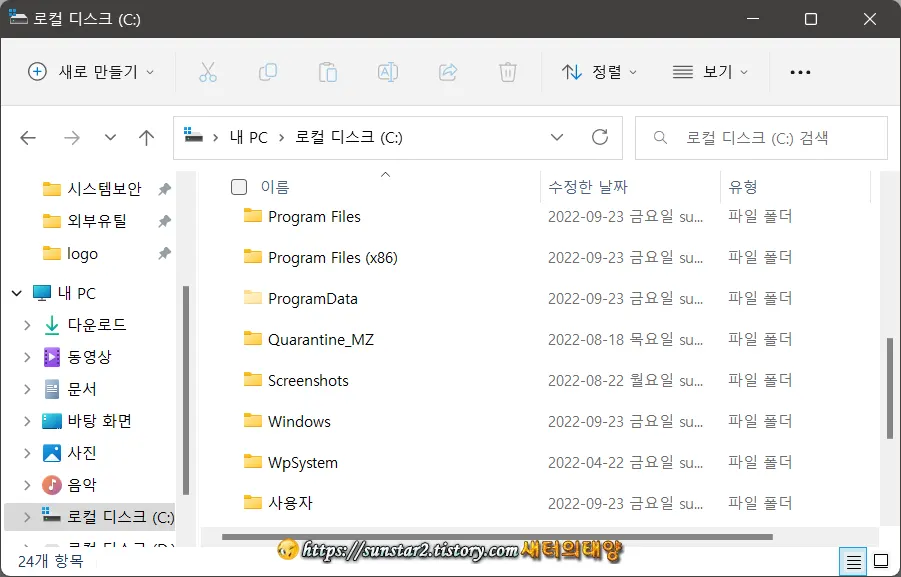Navigate to 내 PC via the breadcrumb bar
Viewport: 901px width, 577px height.
click(248, 137)
